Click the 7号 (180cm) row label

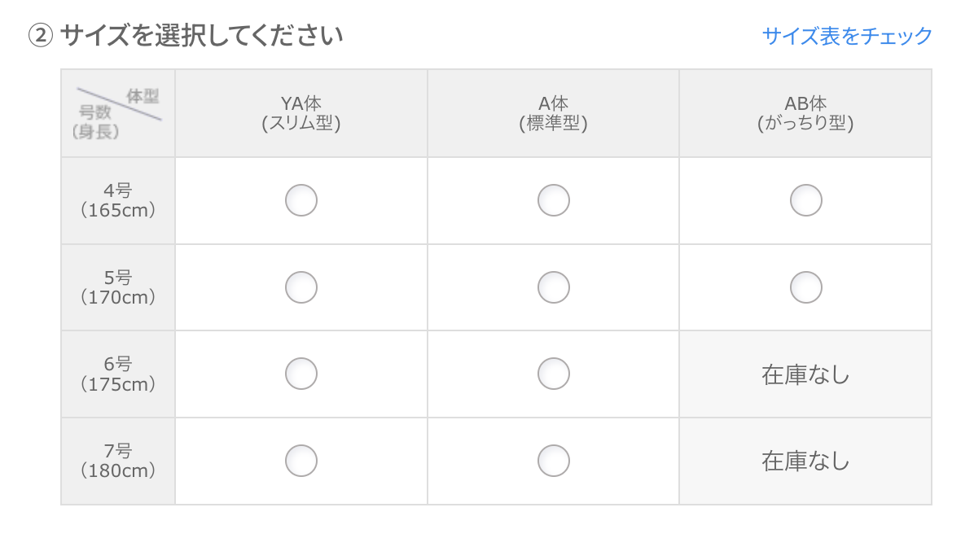click(118, 461)
